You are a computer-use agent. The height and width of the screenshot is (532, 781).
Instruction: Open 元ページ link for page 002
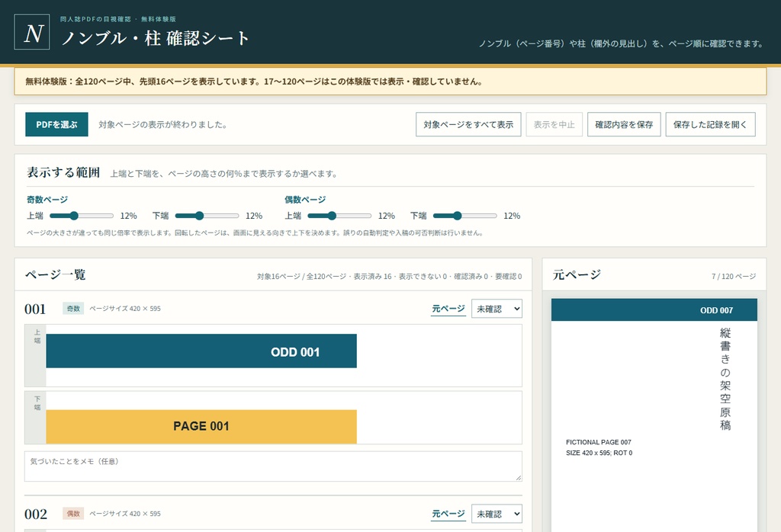448,514
